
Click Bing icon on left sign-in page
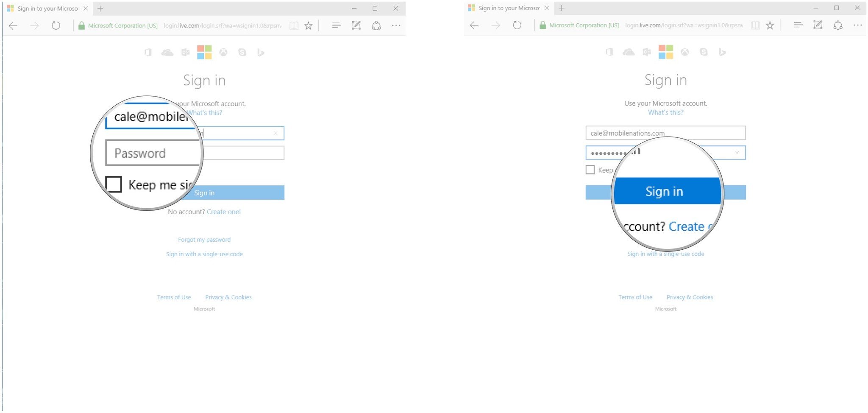pyautogui.click(x=261, y=53)
